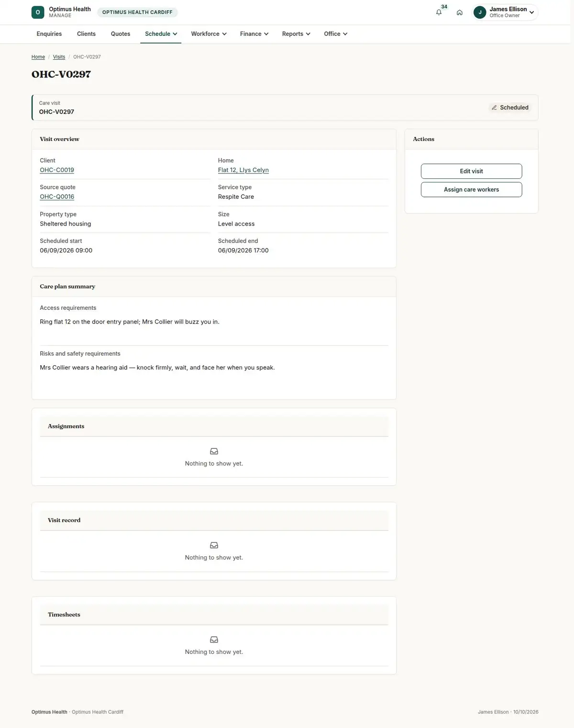The image size is (574, 728).
Task: Click the Edit visit button
Action: (471, 171)
